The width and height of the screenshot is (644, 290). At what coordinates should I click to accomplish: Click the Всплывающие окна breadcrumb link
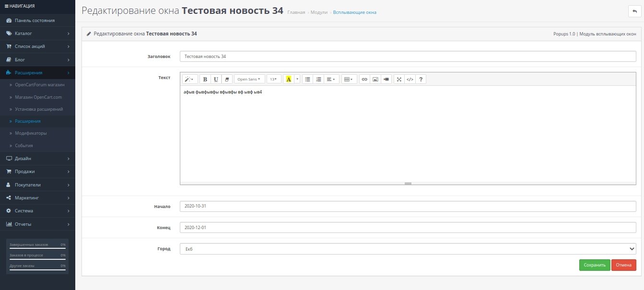(354, 12)
